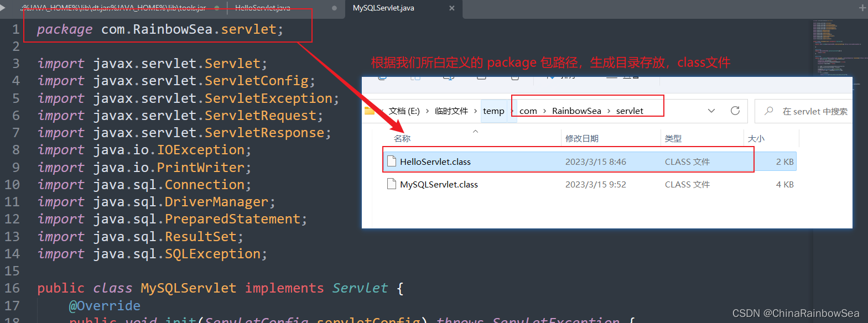Go to '临时文件' folder in breadcrumb
This screenshot has width=868, height=323.
451,111
